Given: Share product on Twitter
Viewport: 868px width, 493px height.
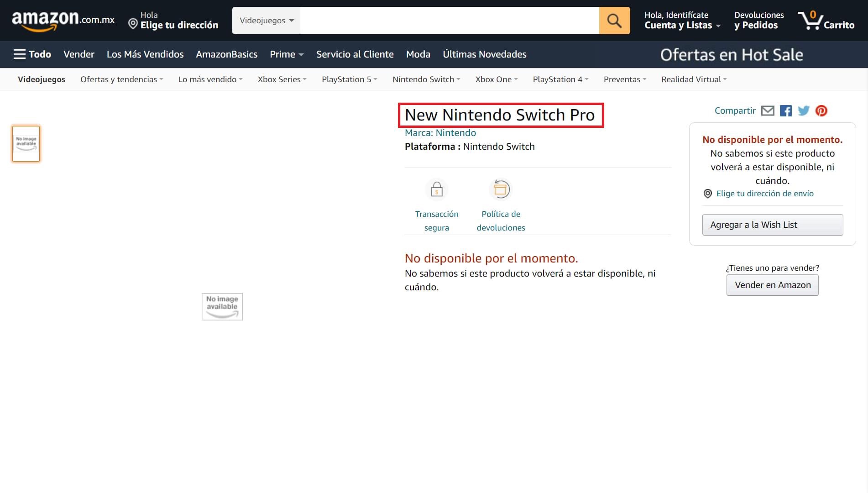Looking at the screenshot, I should pyautogui.click(x=804, y=111).
